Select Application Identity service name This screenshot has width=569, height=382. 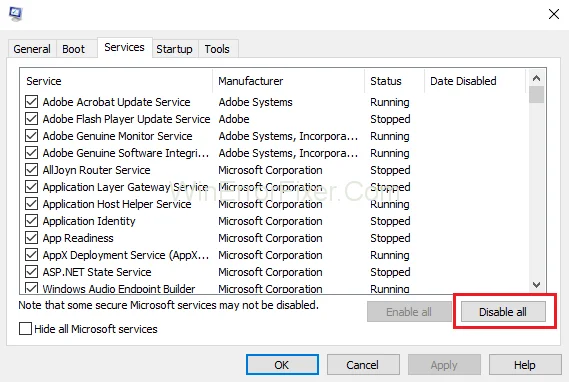pyautogui.click(x=89, y=221)
